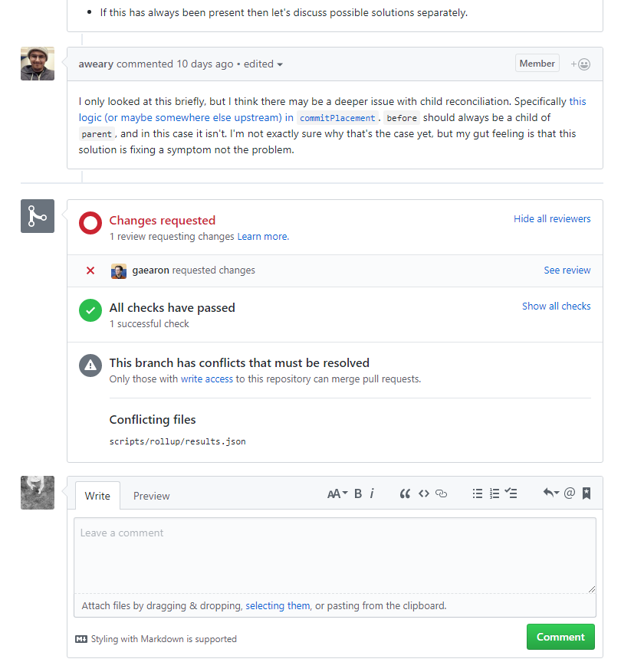Add a bulleted list to the comment
The image size is (621, 672).
tap(478, 493)
